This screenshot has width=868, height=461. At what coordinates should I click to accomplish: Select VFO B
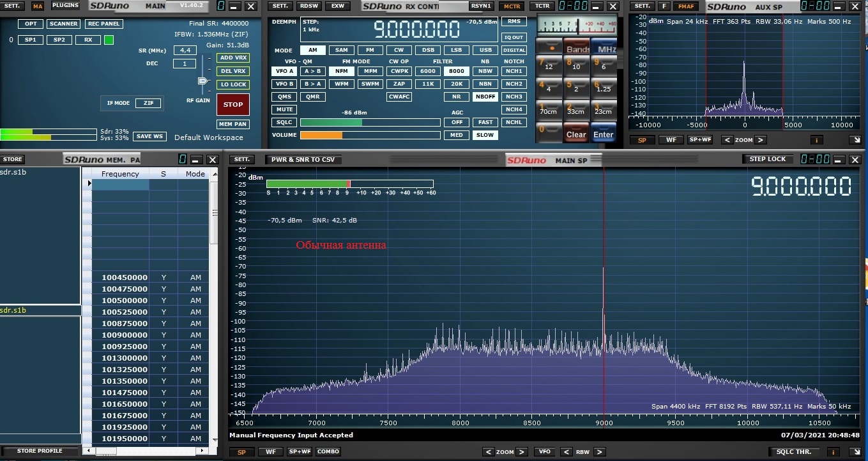[284, 84]
